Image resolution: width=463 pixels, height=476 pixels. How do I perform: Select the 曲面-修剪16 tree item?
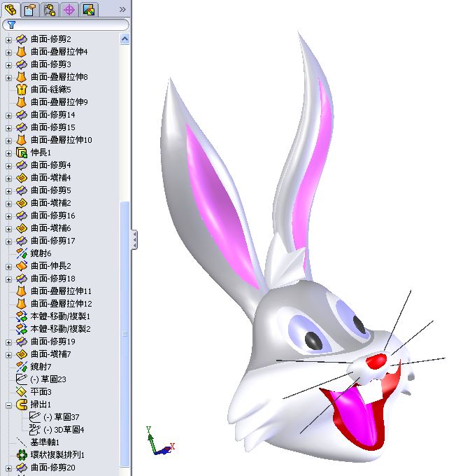(x=53, y=216)
